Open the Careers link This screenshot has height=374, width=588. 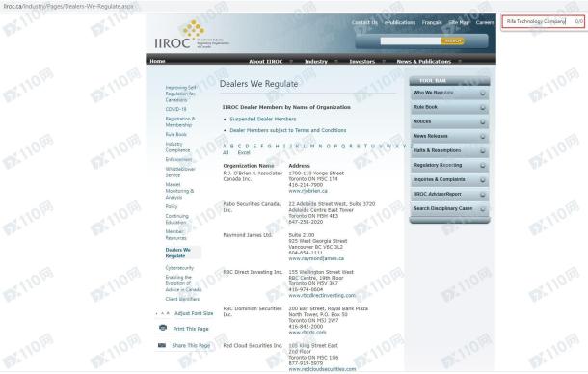[x=485, y=22]
